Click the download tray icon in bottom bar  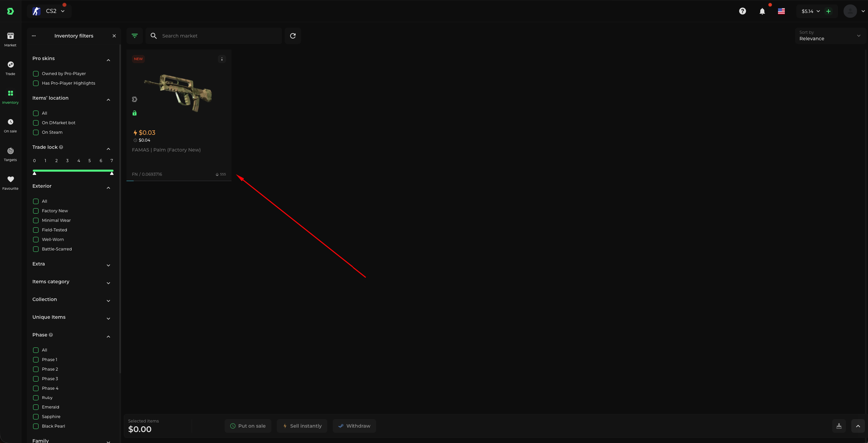pyautogui.click(x=839, y=426)
